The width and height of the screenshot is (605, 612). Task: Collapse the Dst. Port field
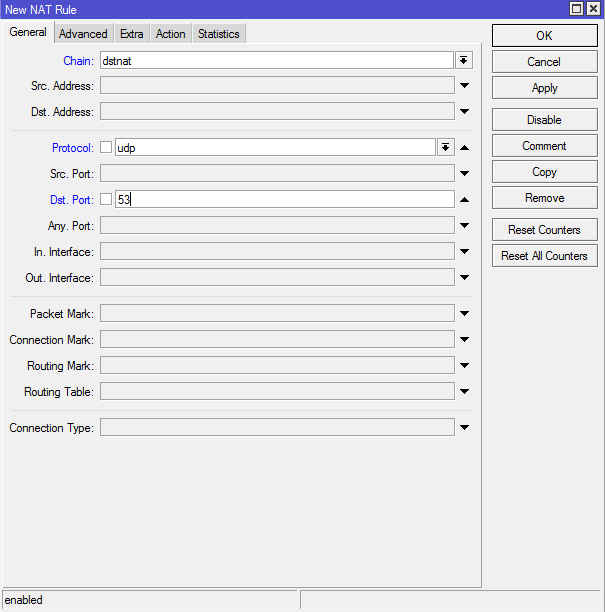[x=464, y=199]
